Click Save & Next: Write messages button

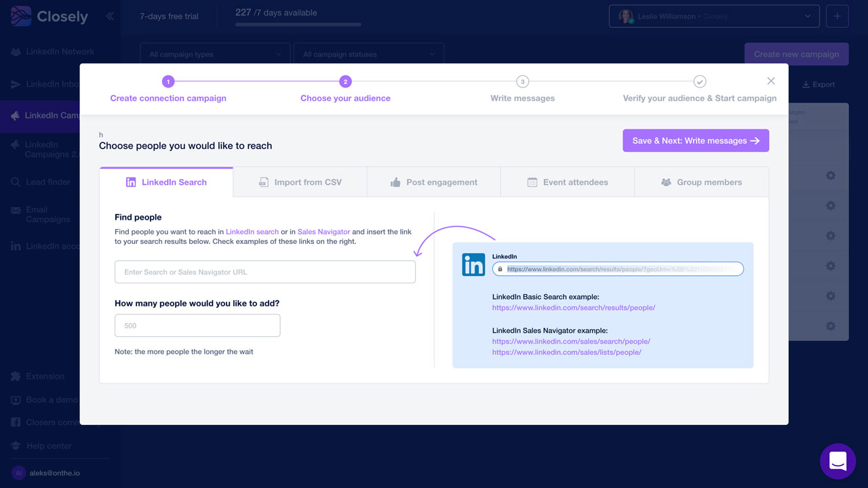click(696, 140)
